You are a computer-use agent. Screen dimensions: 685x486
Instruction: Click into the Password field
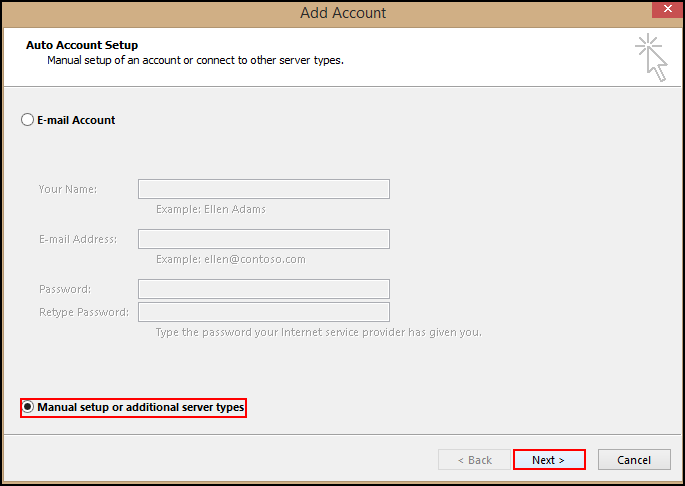[x=263, y=289]
